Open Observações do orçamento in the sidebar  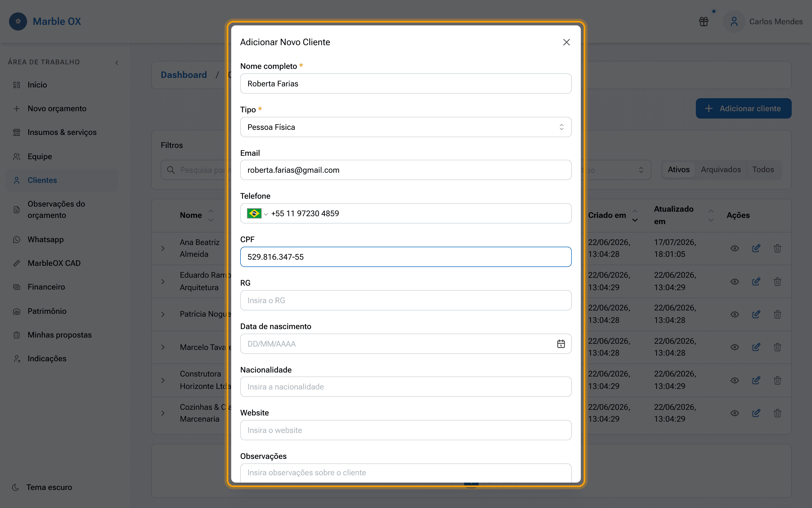click(62, 210)
